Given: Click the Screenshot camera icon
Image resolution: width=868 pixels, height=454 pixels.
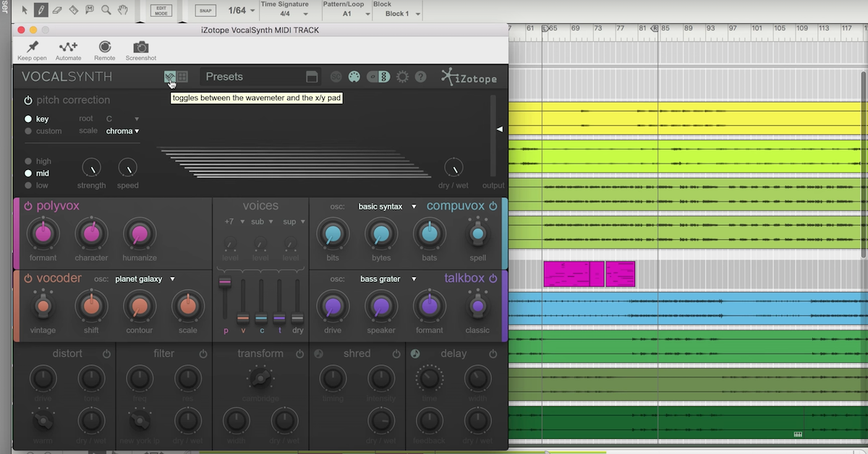Looking at the screenshot, I should (x=140, y=49).
